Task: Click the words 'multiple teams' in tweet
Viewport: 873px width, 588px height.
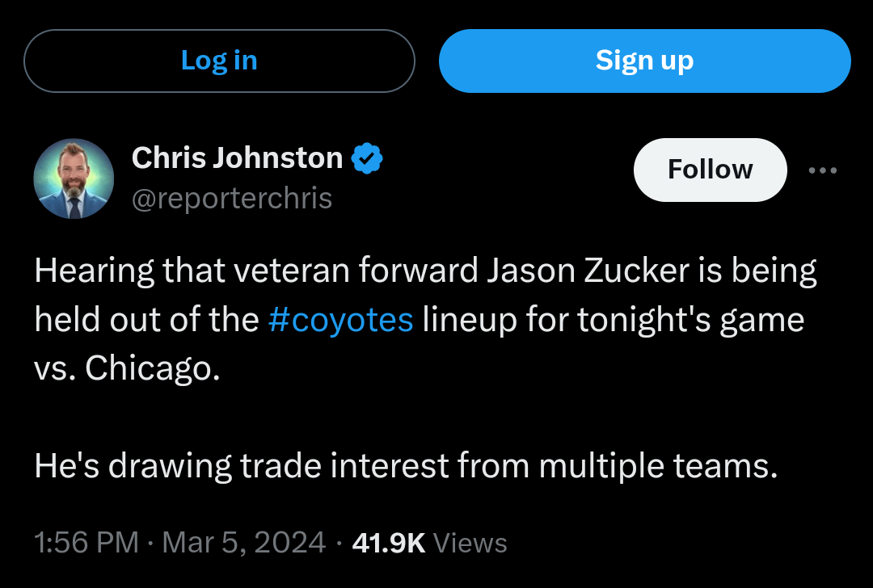Action: click(x=658, y=466)
